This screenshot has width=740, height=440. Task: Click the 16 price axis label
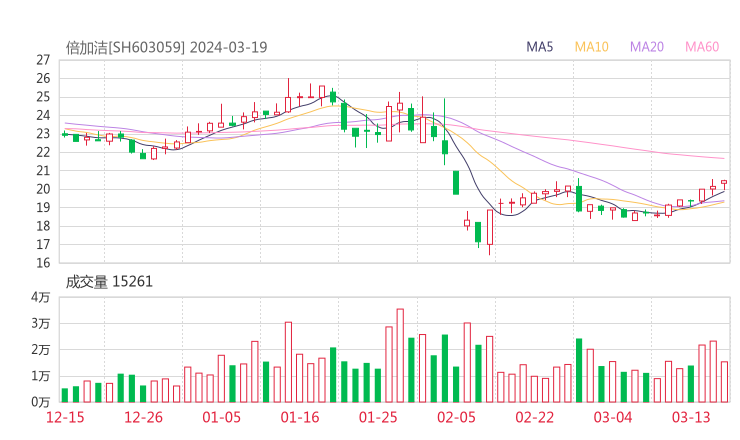click(43, 263)
